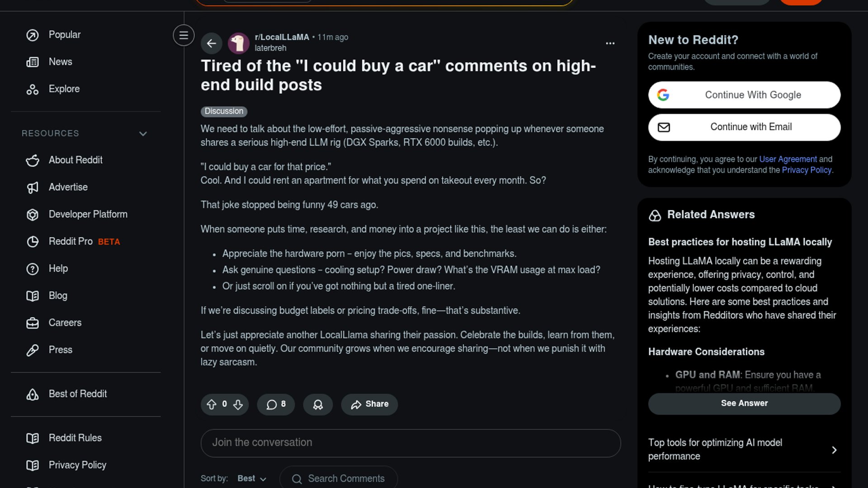Screen dimensions: 868x488
Task: Collapse the RESOURCES section chevron
Action: tap(143, 134)
